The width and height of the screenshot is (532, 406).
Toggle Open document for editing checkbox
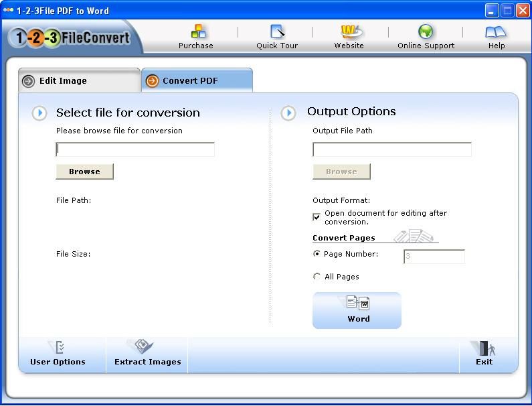coord(317,217)
